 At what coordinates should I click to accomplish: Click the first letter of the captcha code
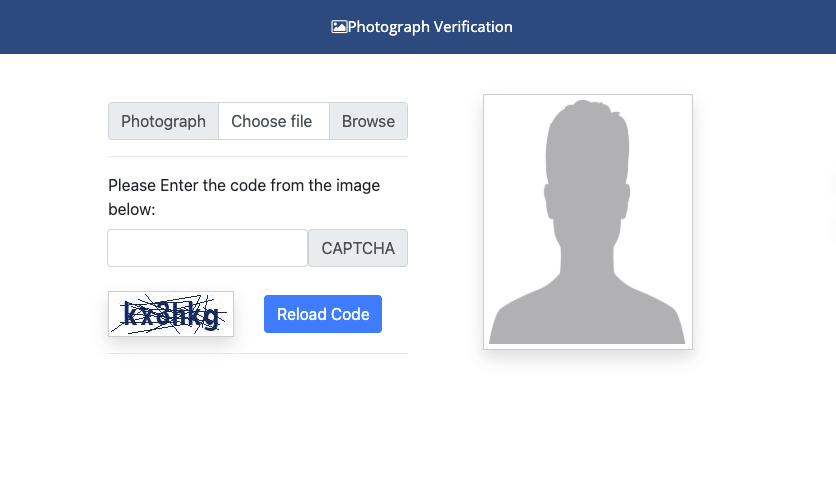[130, 315]
